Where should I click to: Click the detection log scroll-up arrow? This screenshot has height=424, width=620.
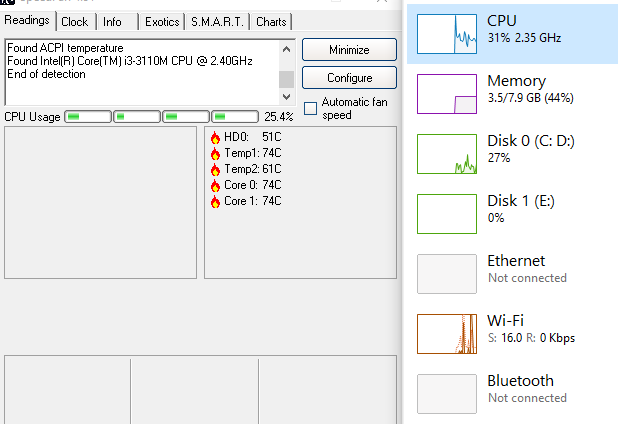click(x=287, y=49)
